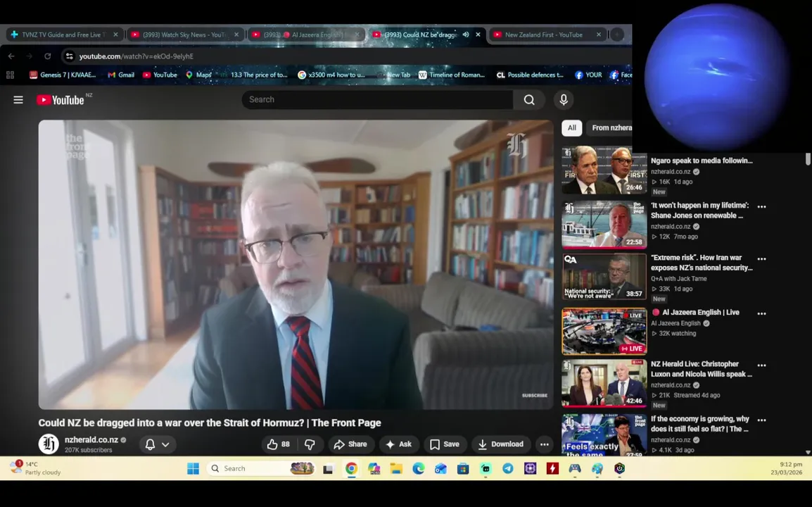The height and width of the screenshot is (507, 812).
Task: Open the Genesis 7 KJVAAE bookmark
Action: 63,75
